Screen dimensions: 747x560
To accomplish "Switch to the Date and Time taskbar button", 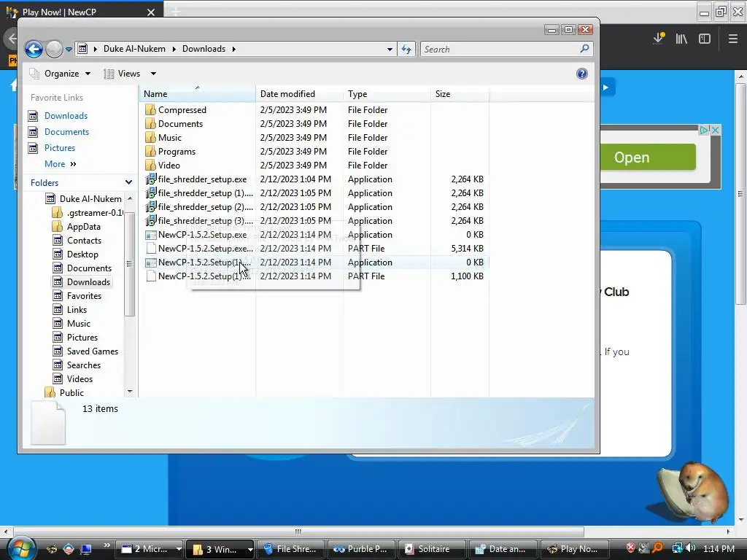I will [x=503, y=549].
